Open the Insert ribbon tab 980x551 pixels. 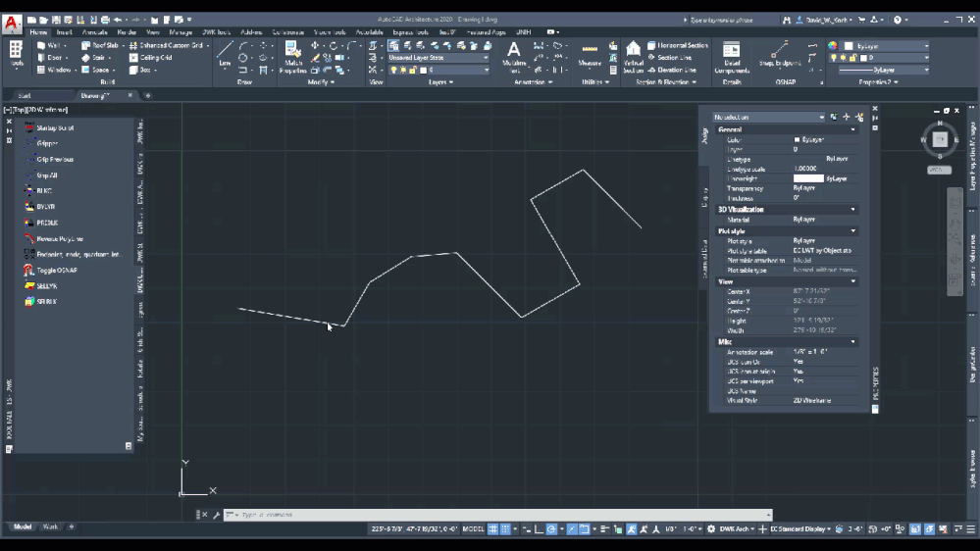(64, 31)
